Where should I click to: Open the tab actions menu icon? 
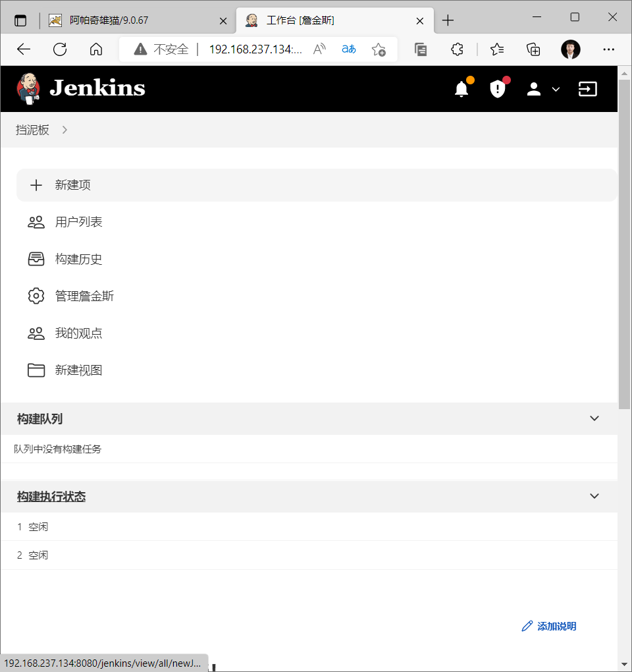point(20,20)
